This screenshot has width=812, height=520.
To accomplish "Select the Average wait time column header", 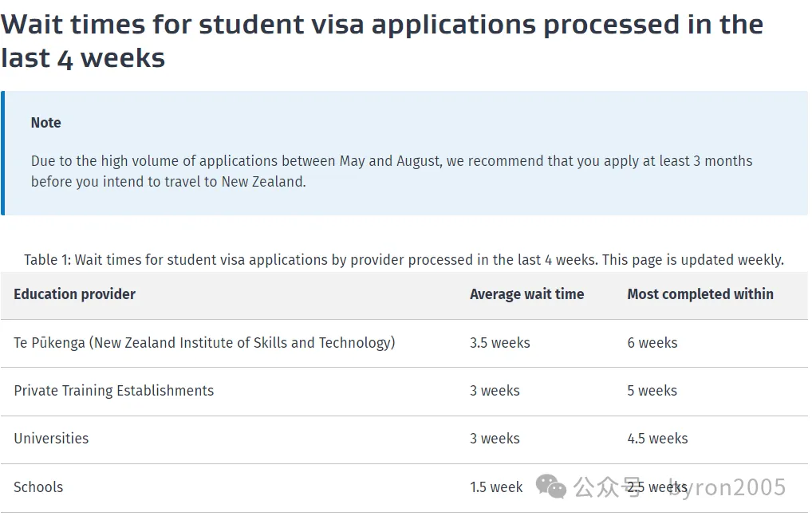I will pyautogui.click(x=526, y=294).
